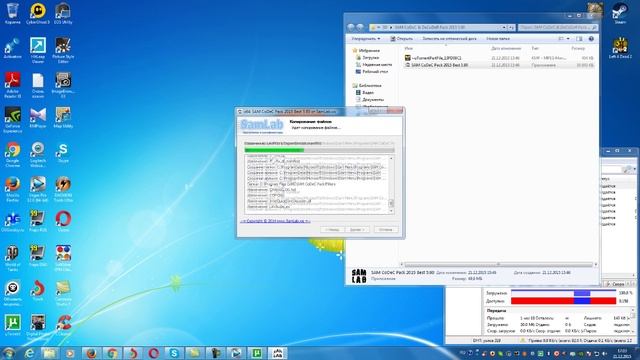Open the Left 4 Dead 2 desktop shortcut
This screenshot has width=640, height=360.
point(620,48)
